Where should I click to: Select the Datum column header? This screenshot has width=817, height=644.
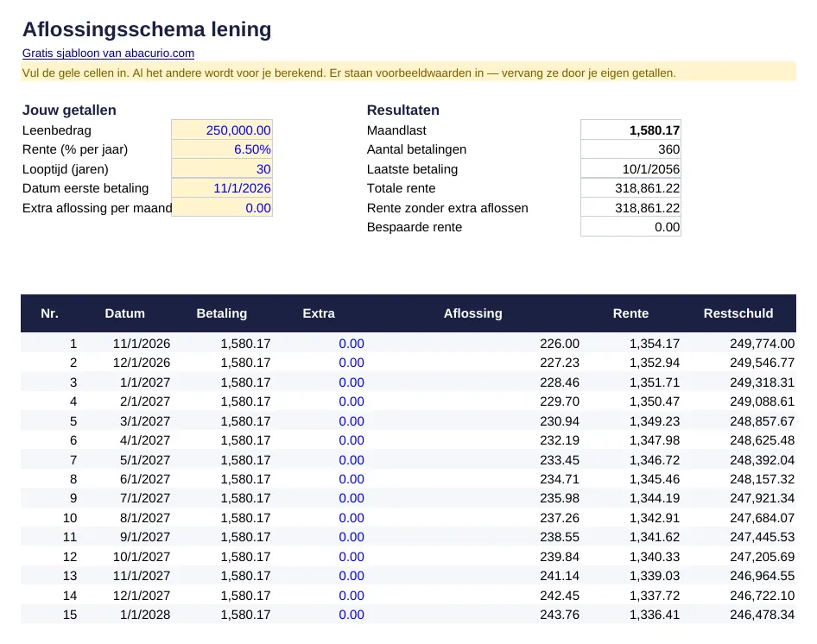[125, 313]
